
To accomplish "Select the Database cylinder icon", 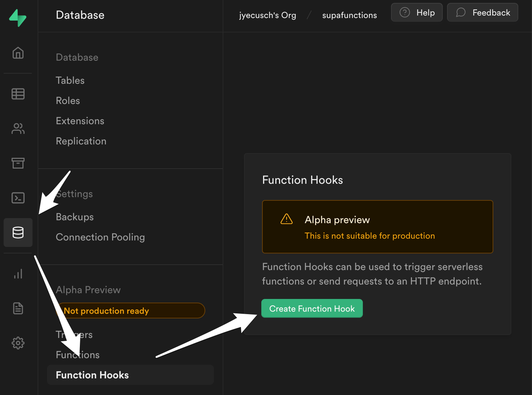I will click(18, 233).
